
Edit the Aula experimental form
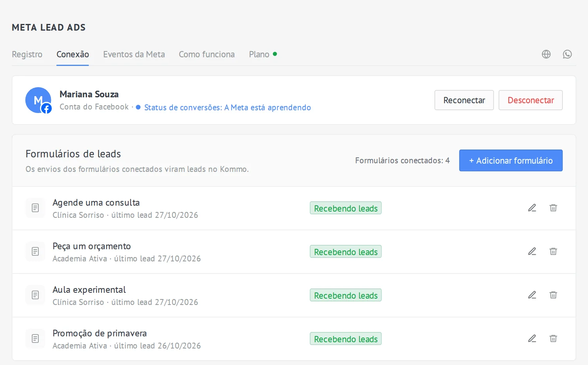[x=532, y=295]
